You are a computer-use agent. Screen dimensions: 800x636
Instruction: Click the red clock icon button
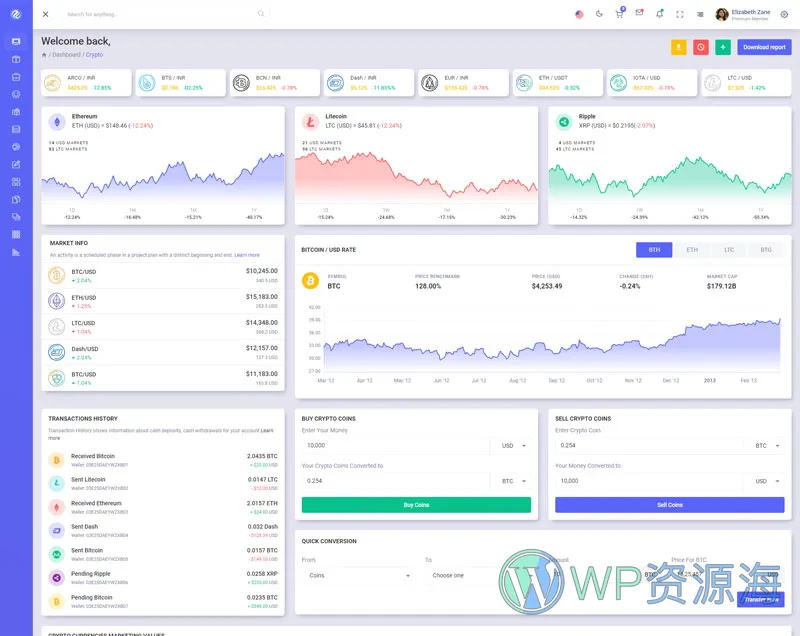701,47
